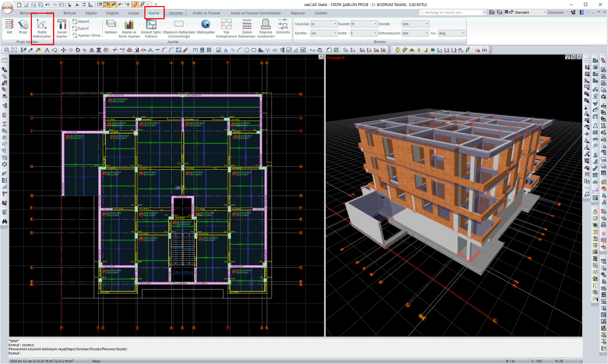Open Katman layers settings
This screenshot has width=608, height=364.
pos(110,26)
